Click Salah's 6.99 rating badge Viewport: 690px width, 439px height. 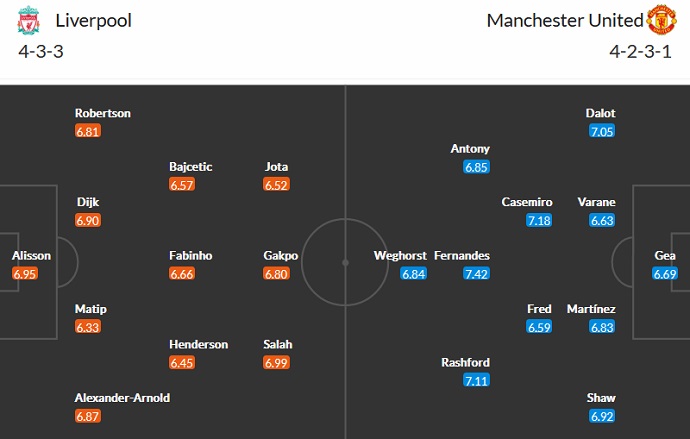(277, 362)
